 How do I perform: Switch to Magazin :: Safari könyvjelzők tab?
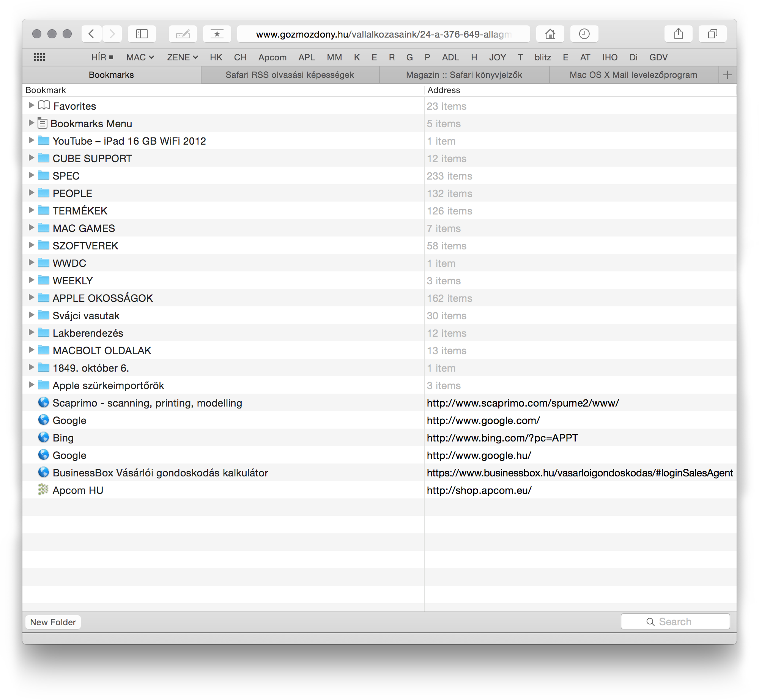(x=464, y=75)
